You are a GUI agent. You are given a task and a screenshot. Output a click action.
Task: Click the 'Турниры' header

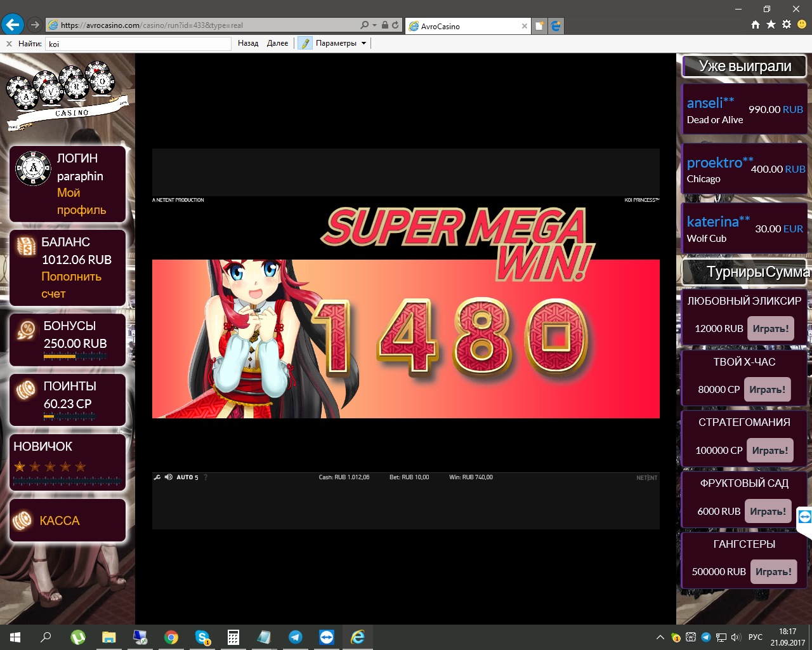click(735, 272)
